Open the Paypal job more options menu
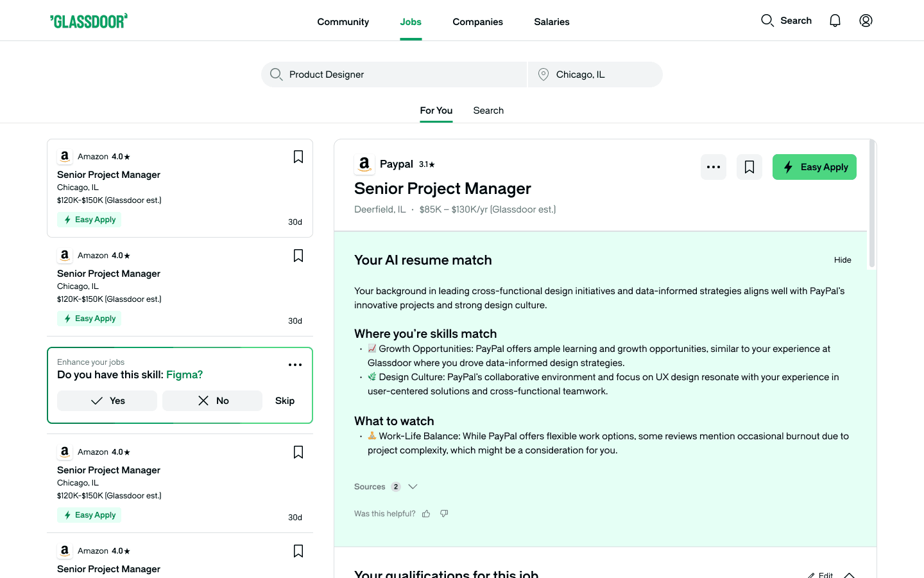The width and height of the screenshot is (924, 578). [x=714, y=167]
